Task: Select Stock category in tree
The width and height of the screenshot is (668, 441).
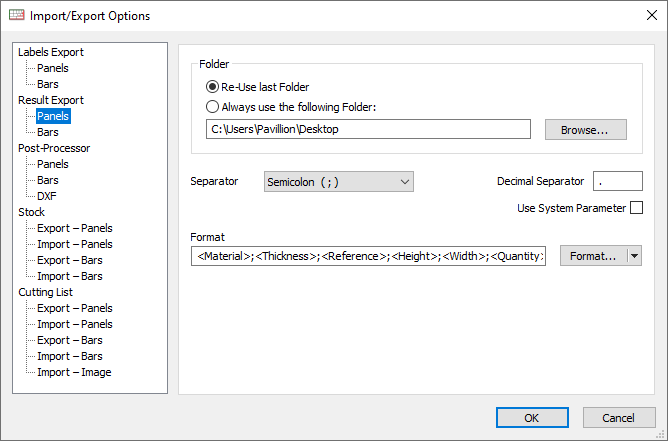Action: click(31, 212)
